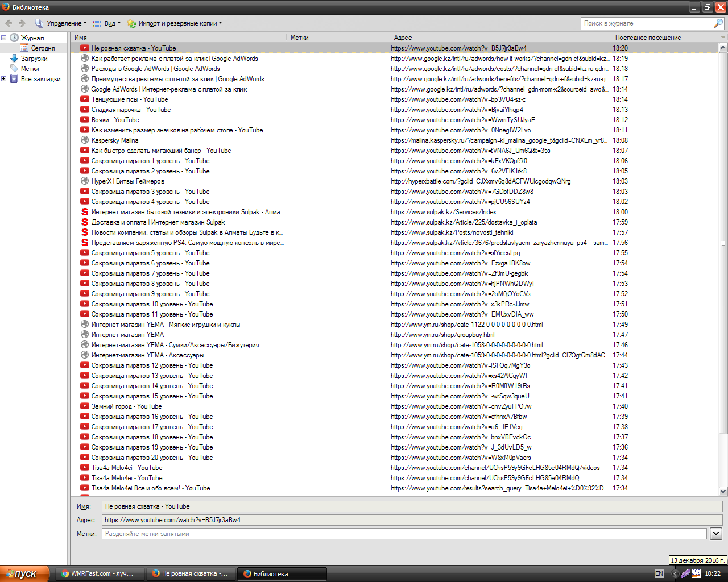
Task: Open the column picker button
Action: (x=723, y=38)
